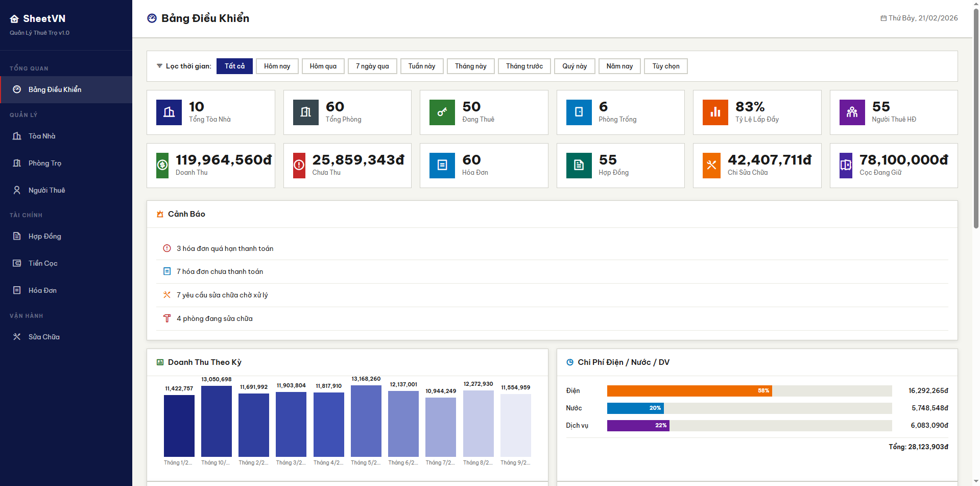
Task: Open Phòng Trọ in the sidebar
Action: 45,163
